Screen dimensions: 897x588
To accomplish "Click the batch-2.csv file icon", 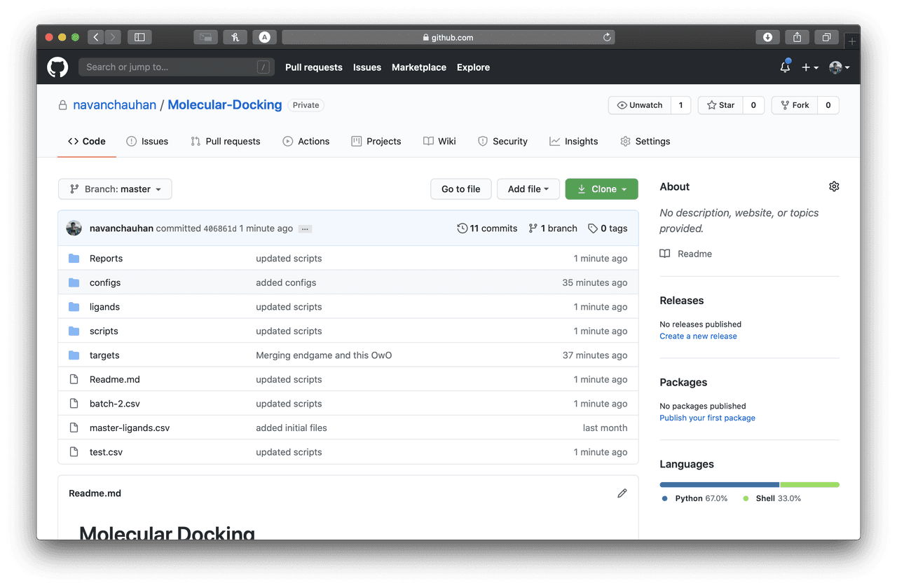I will pyautogui.click(x=74, y=404).
